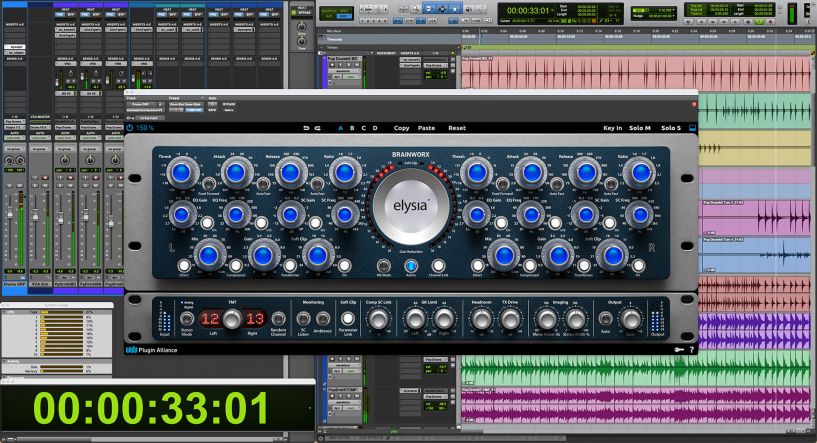The image size is (817, 443).
Task: Click the left channel Ratio knob
Action: pyautogui.click(x=344, y=173)
